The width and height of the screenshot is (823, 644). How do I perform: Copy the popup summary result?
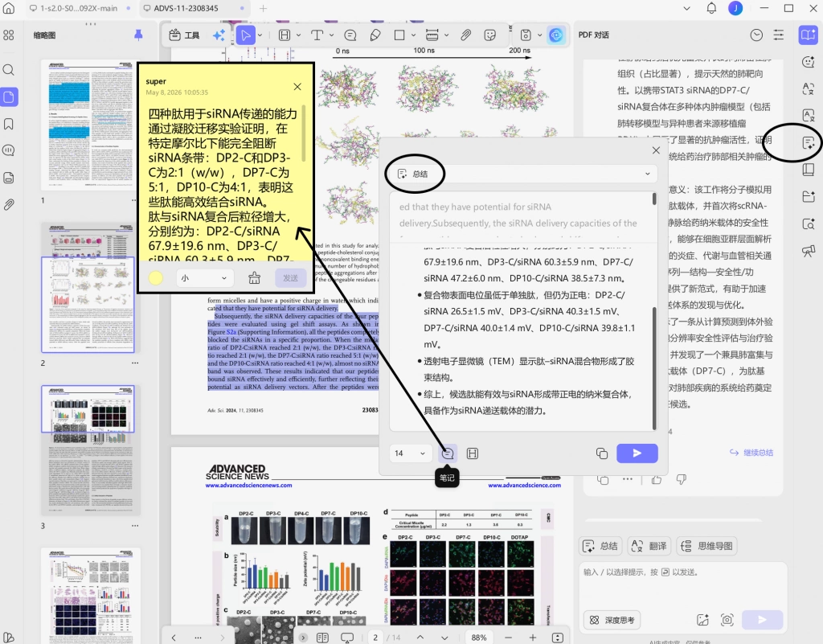coord(602,453)
